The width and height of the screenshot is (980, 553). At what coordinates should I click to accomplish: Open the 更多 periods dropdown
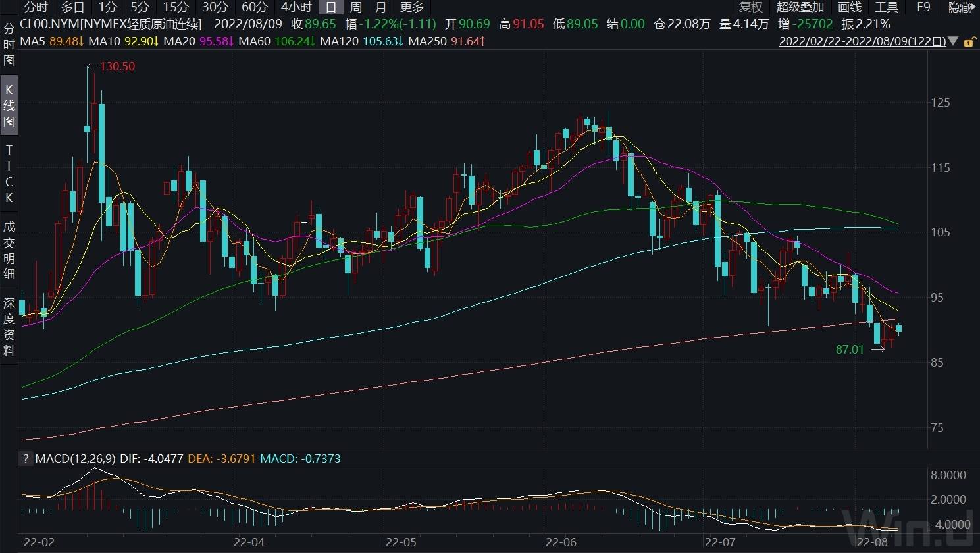click(x=412, y=7)
